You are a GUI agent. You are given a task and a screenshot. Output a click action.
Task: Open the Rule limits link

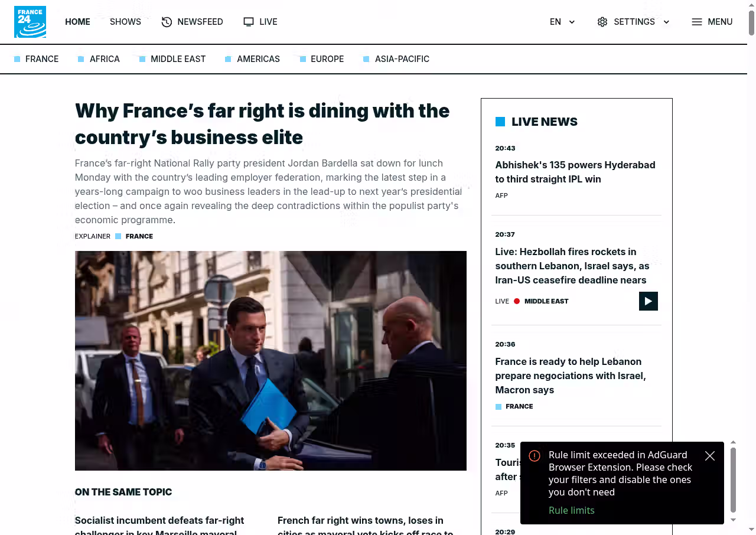click(x=572, y=510)
